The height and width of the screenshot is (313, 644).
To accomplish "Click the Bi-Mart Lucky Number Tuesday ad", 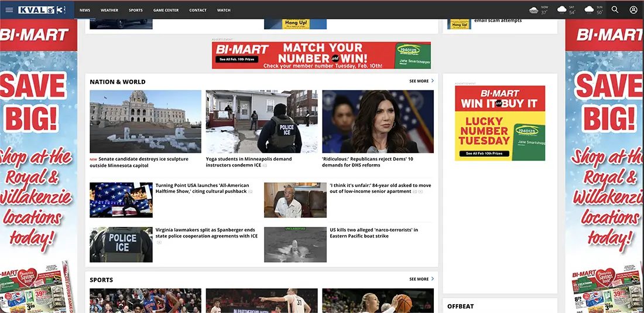I will click(500, 123).
